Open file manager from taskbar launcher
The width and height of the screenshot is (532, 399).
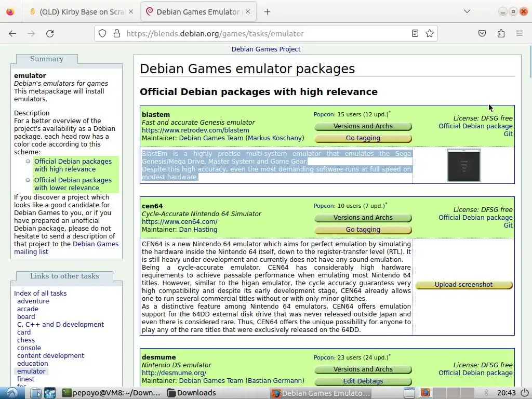click(x=36, y=393)
